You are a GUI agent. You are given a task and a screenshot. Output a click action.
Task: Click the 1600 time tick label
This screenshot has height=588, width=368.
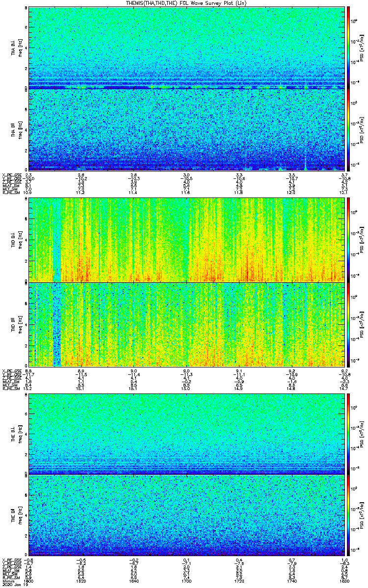coord(29,582)
